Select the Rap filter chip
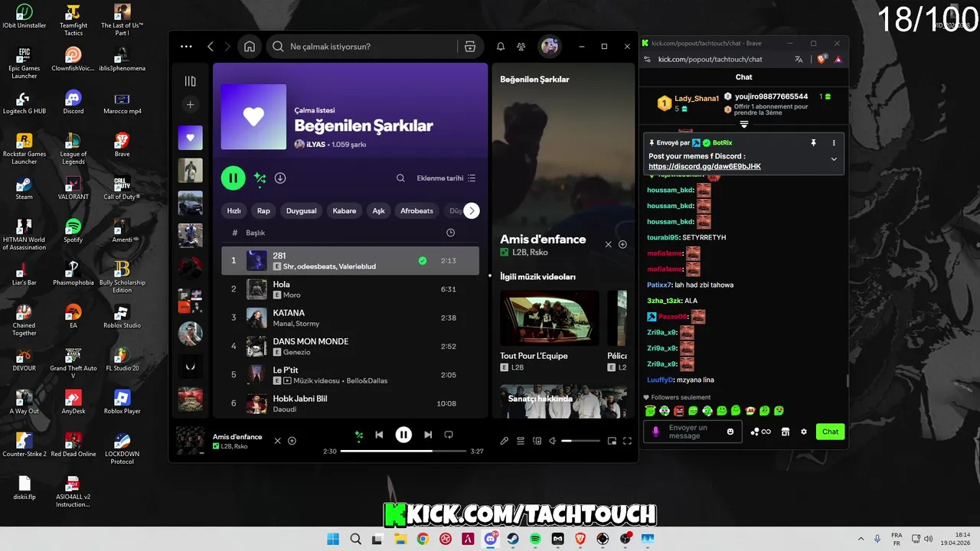This screenshot has width=980, height=551. (263, 211)
